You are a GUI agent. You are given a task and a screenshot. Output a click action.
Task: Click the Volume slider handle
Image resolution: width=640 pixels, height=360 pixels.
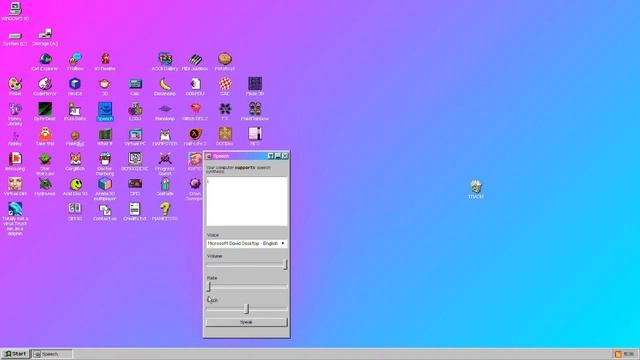[x=285, y=264]
